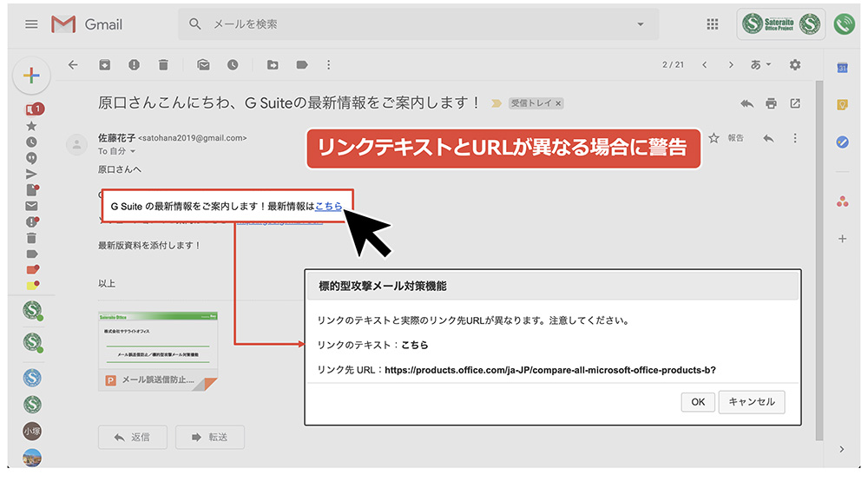This screenshot has height=495, width=868.
Task: Open Inbox with unread badge
Action: (35, 109)
